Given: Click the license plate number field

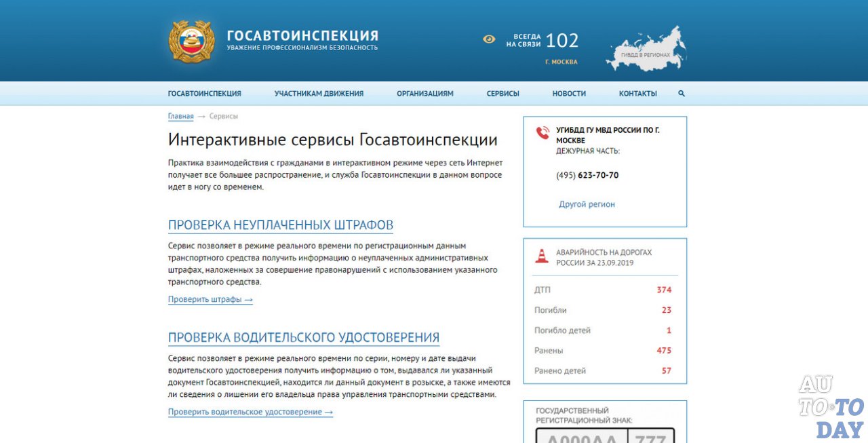Looking at the screenshot, I should 605,436.
